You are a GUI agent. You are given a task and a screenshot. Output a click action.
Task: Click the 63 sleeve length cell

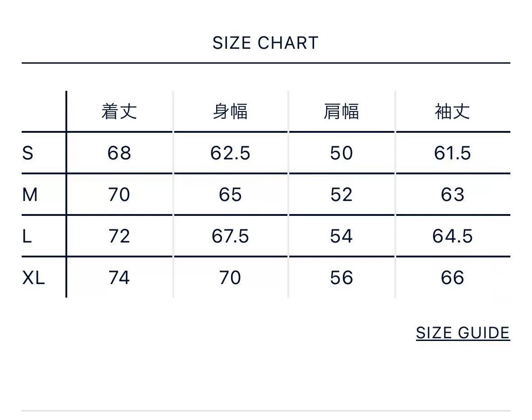[x=453, y=195]
